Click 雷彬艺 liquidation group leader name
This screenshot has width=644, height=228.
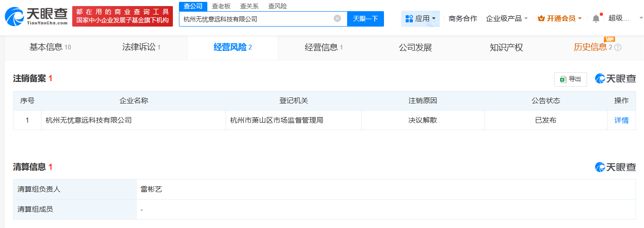coord(151,189)
